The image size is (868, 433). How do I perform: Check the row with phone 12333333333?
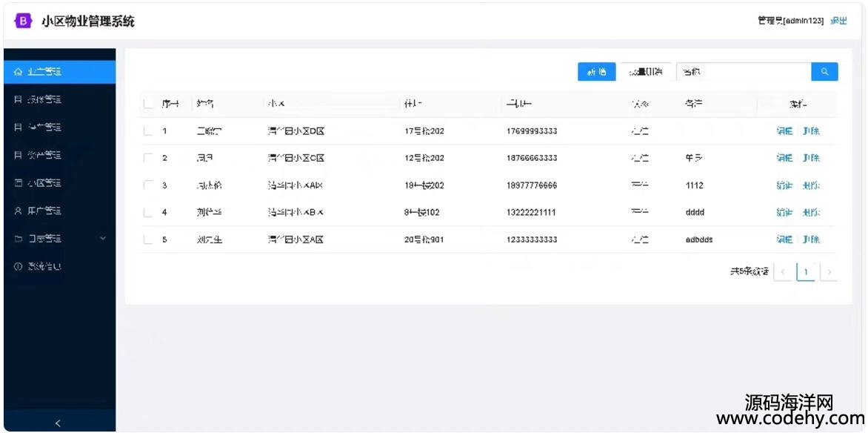coord(148,239)
